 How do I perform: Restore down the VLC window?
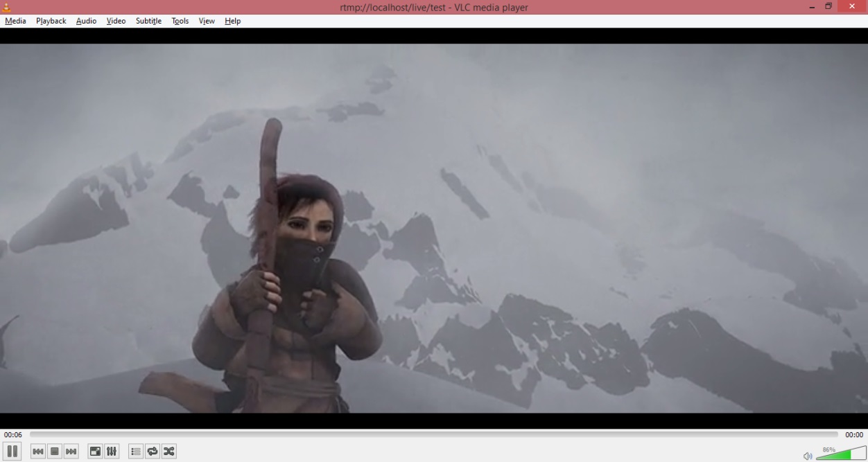pos(828,7)
